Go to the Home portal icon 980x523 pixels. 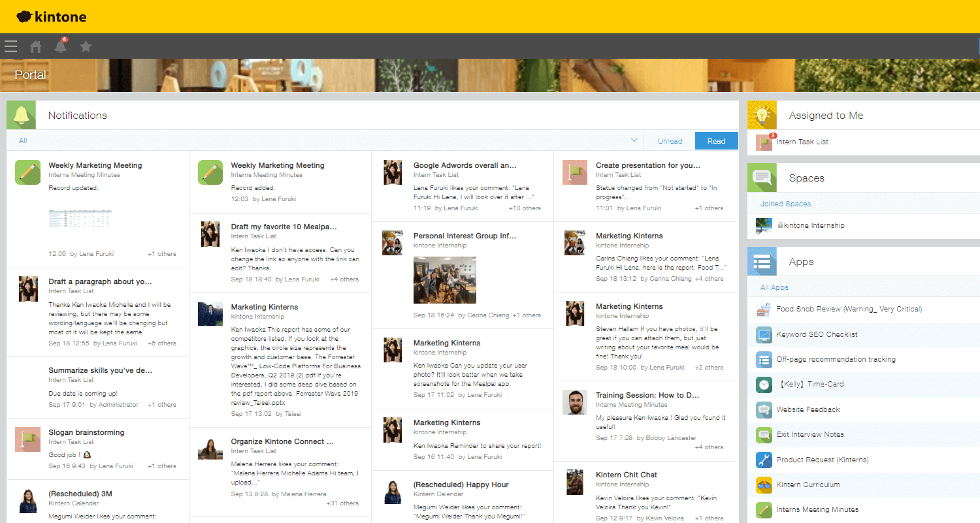[36, 46]
